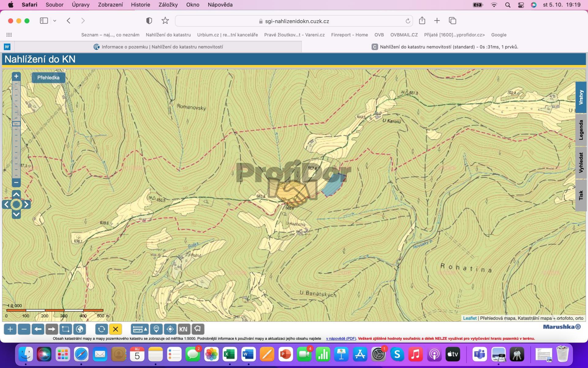588x368 pixels.
Task: Click the crosshair locate icon
Action: (x=170, y=329)
